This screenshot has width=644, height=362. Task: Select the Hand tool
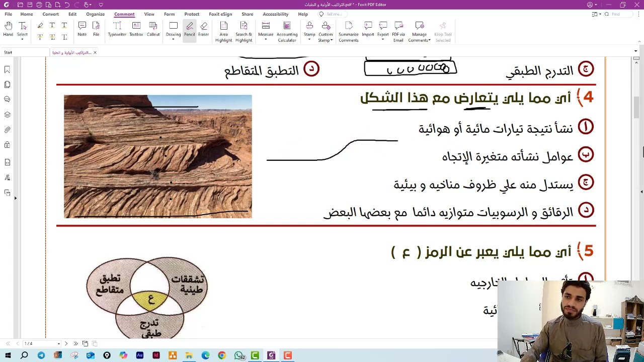(x=8, y=29)
